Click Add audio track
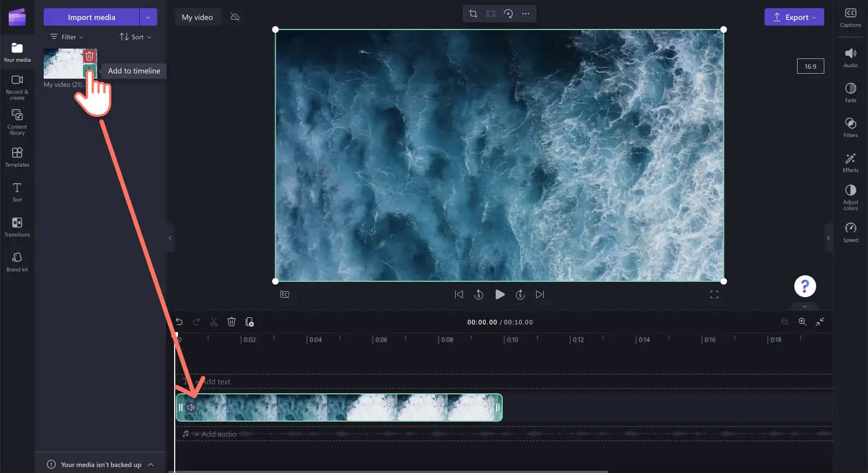Screen dimensions: 868x473 [210, 434]
